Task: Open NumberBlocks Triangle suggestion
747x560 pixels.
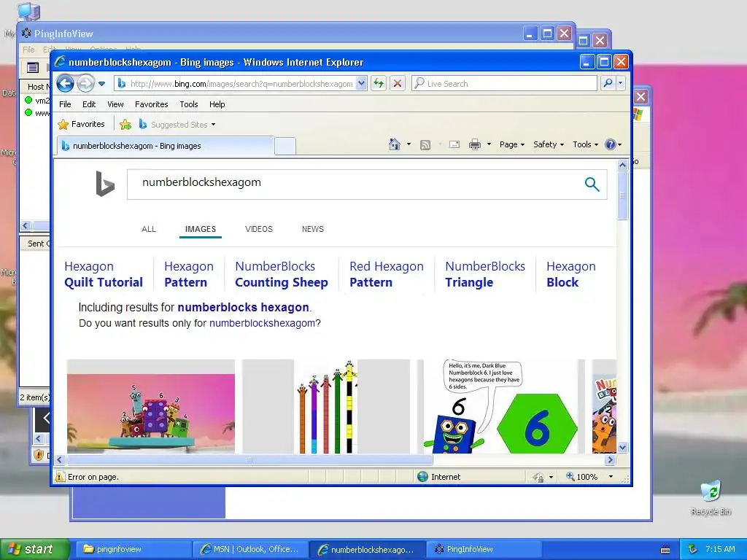Action: point(485,274)
